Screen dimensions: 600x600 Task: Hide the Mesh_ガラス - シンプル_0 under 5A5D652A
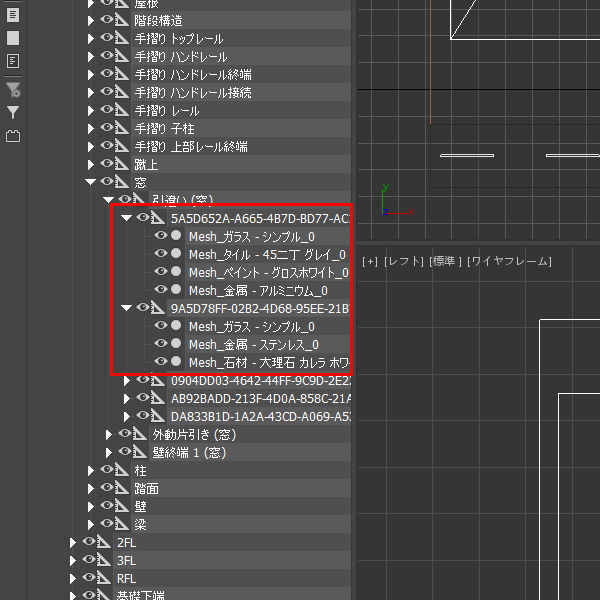coord(160,236)
